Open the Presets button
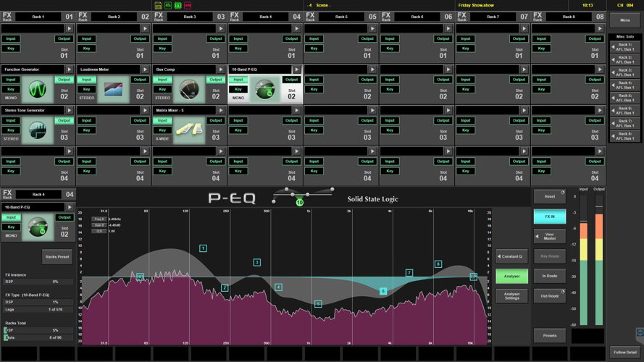This screenshot has height=362, width=644. coord(550,336)
